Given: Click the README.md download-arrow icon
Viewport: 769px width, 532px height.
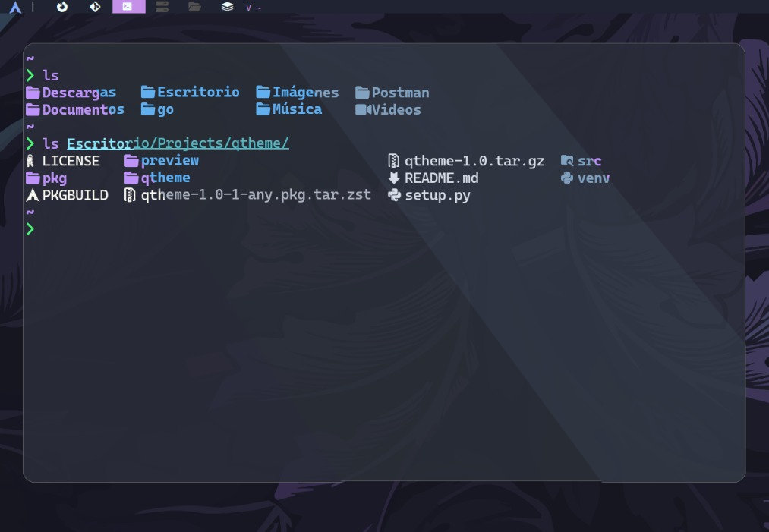Looking at the screenshot, I should (x=394, y=178).
